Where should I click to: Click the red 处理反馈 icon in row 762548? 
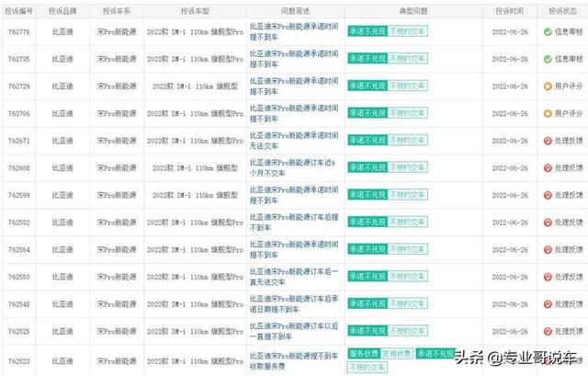548,304
